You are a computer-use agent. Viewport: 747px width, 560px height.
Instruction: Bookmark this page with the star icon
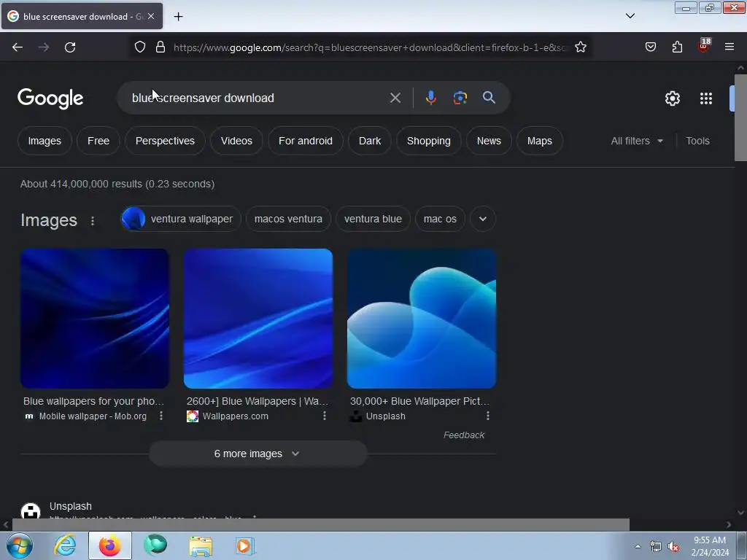[580, 47]
